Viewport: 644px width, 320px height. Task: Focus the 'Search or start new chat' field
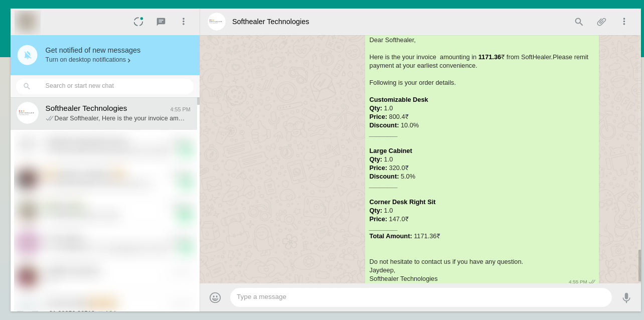105,86
